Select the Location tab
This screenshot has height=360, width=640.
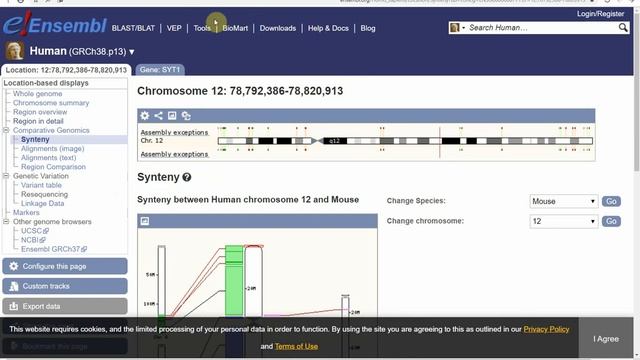click(x=66, y=70)
